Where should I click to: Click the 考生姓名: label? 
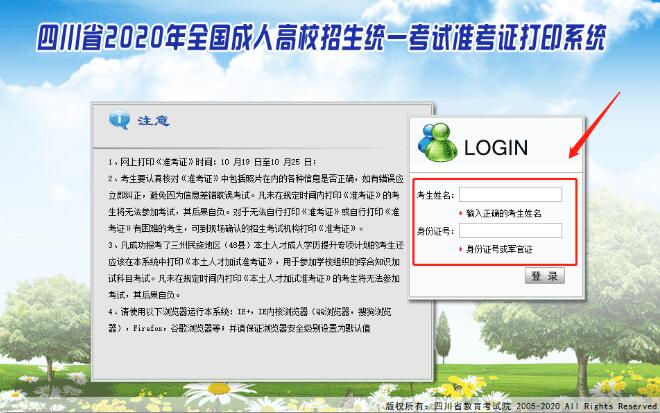point(435,195)
